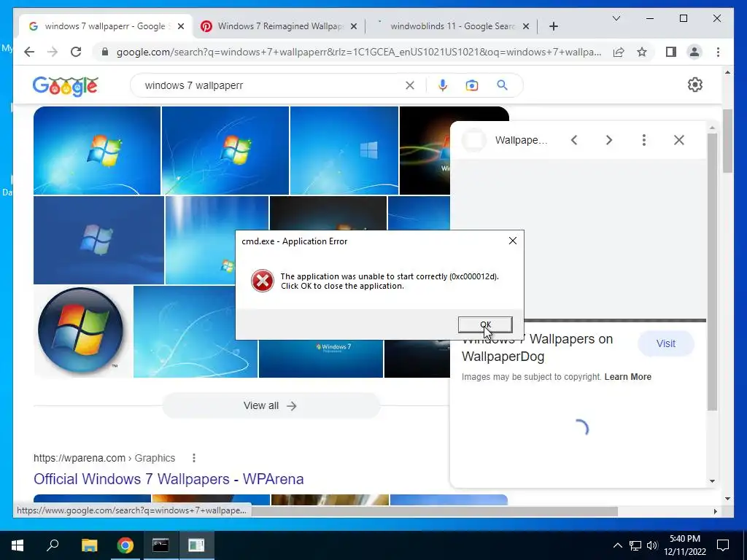Image resolution: width=747 pixels, height=560 pixels.
Task: Click the Chrome icon in the taskbar
Action: click(125, 545)
